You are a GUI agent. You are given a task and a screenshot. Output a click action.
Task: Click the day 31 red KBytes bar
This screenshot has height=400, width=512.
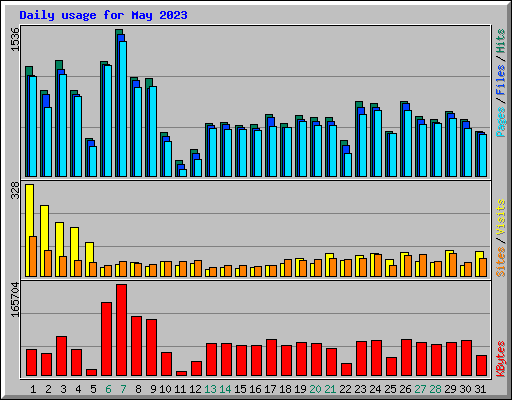481,366
